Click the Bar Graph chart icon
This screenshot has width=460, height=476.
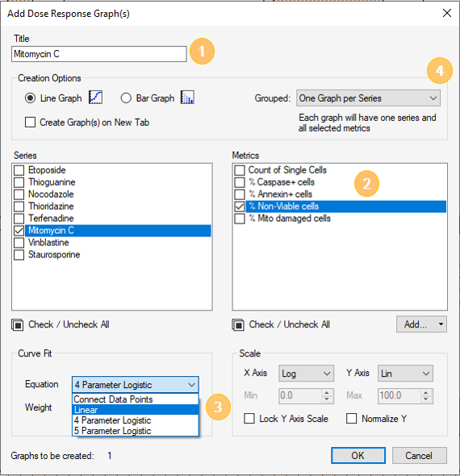pyautogui.click(x=187, y=98)
